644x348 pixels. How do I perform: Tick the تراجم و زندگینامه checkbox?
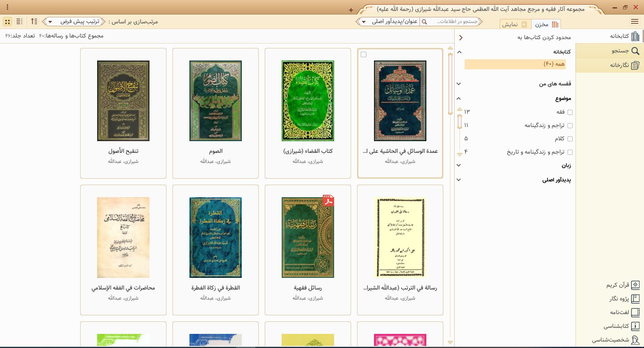pyautogui.click(x=570, y=126)
